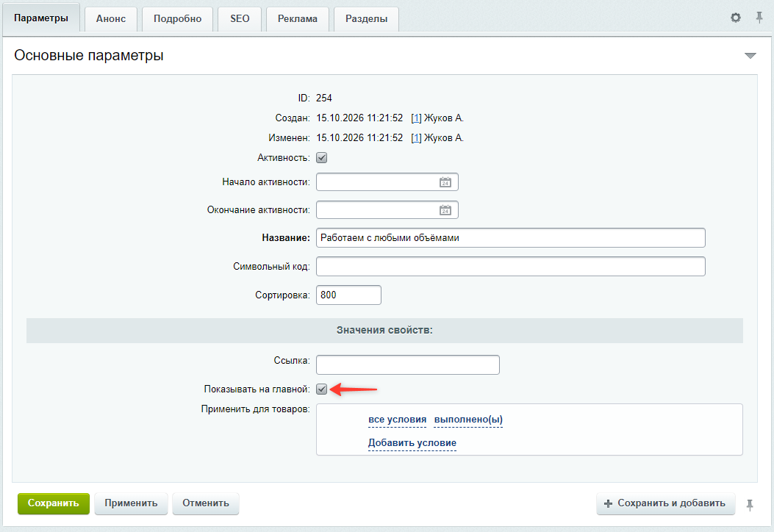The height and width of the screenshot is (532, 774).
Task: Click the green Сохранить button
Action: (x=54, y=503)
